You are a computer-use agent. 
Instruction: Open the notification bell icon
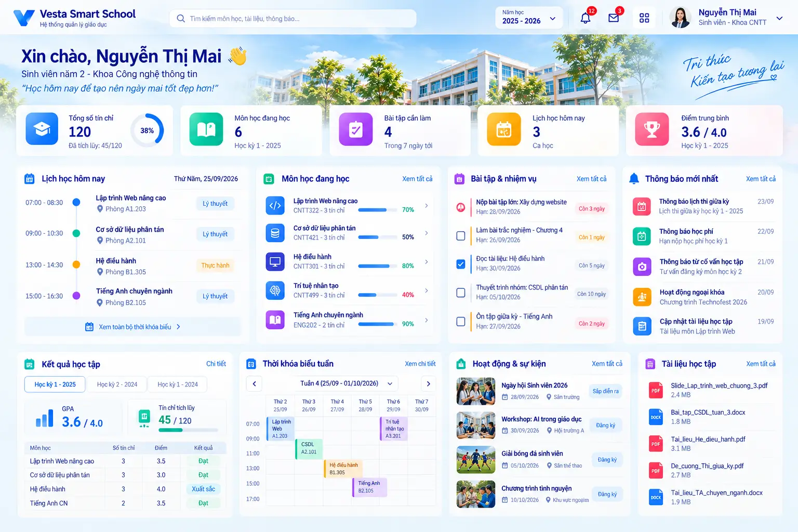pyautogui.click(x=586, y=18)
